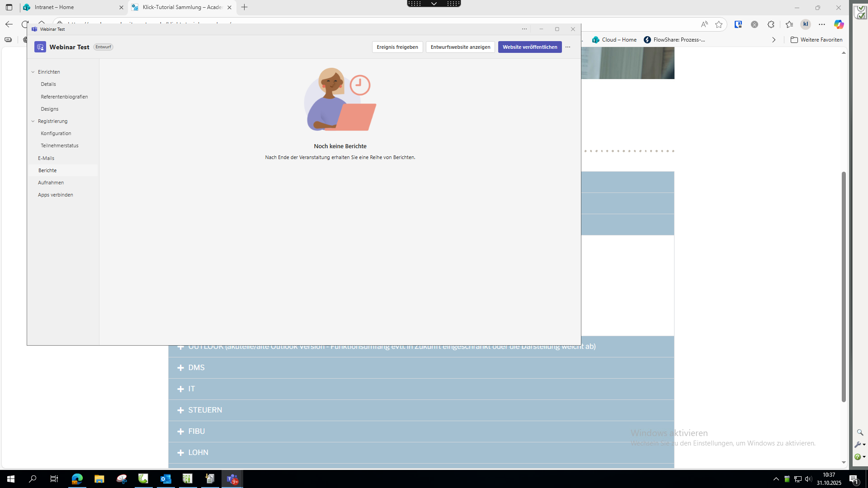
Task: Open the Teams taskbar icon
Action: click(x=232, y=479)
